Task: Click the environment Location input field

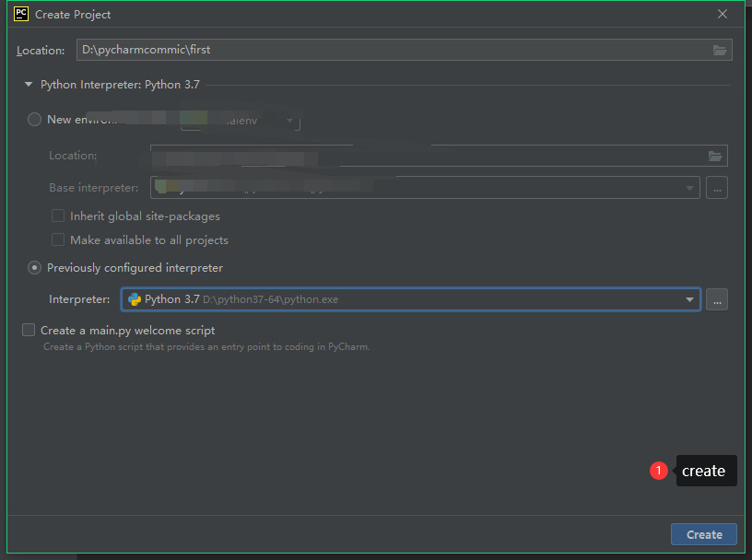Action: 439,156
